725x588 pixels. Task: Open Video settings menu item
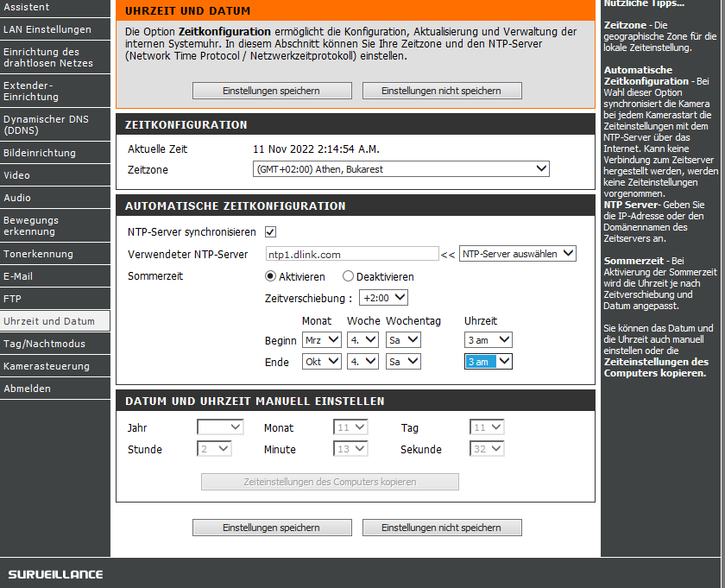[x=55, y=175]
